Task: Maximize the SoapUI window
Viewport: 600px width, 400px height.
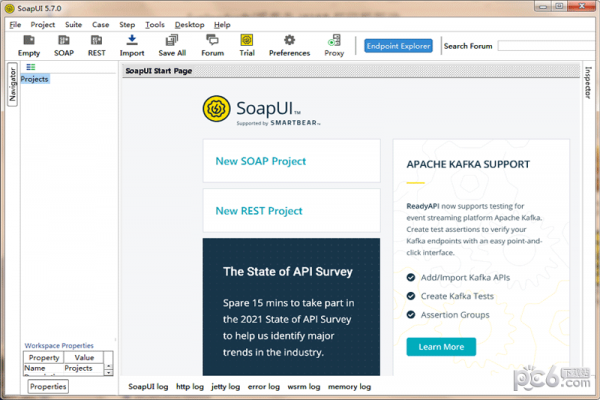Action: pos(559,6)
